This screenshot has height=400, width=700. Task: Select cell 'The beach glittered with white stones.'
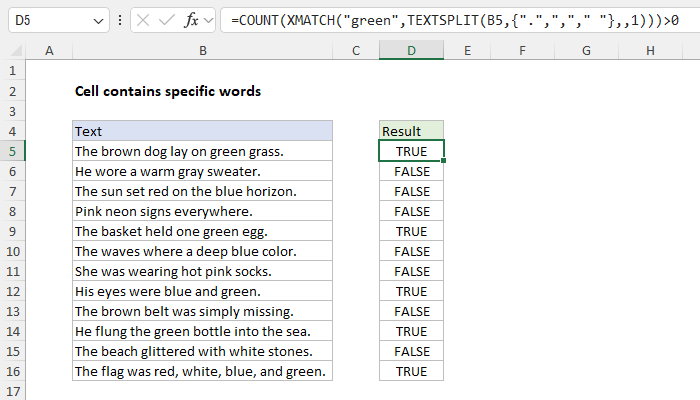(203, 351)
